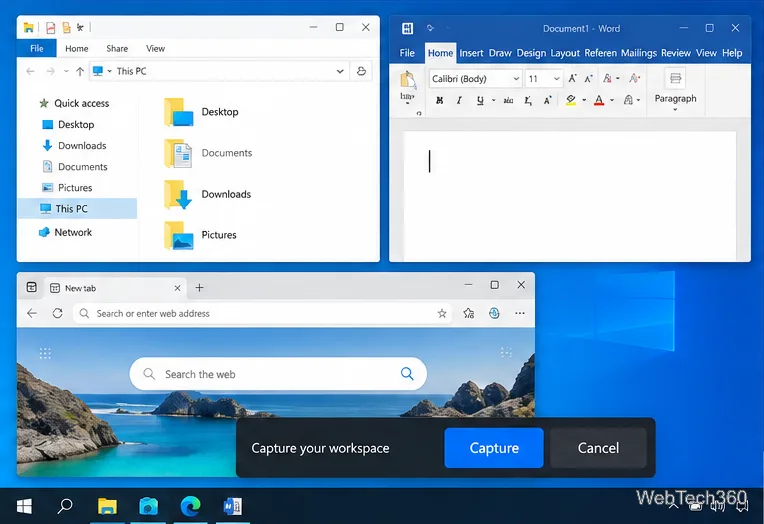Expand File Explorer address bar dropdown
This screenshot has height=524, width=764.
point(340,71)
